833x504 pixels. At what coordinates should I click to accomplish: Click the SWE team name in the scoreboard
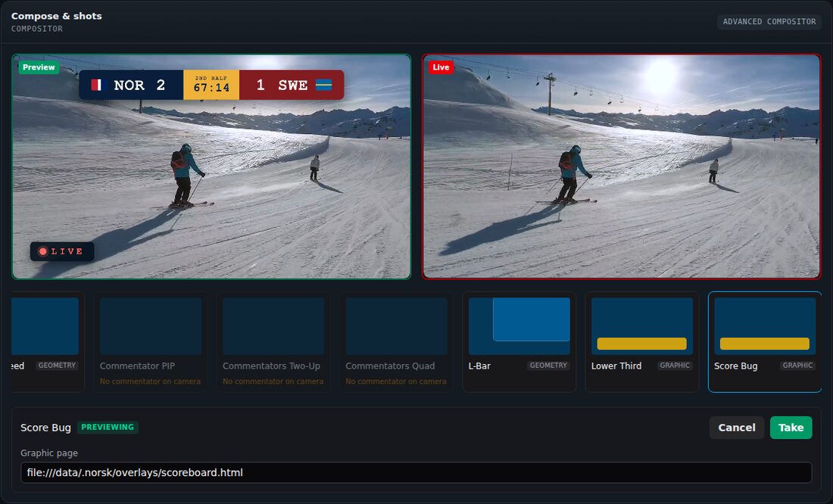(293, 85)
